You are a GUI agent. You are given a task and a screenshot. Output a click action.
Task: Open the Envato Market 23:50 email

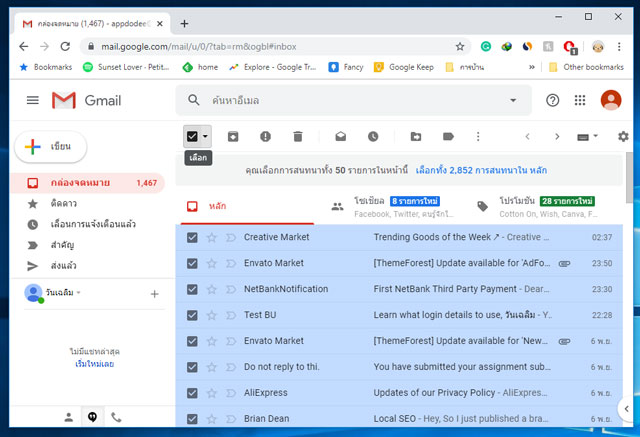[x=399, y=263]
